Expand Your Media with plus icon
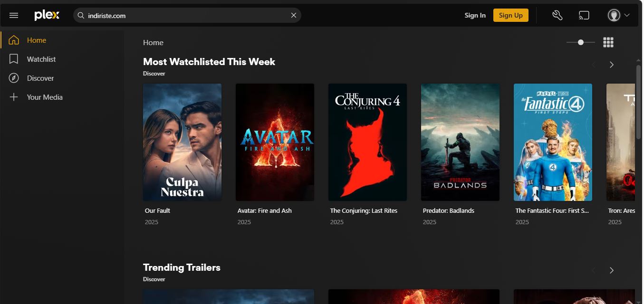Image resolution: width=644 pixels, height=304 pixels. [x=44, y=97]
